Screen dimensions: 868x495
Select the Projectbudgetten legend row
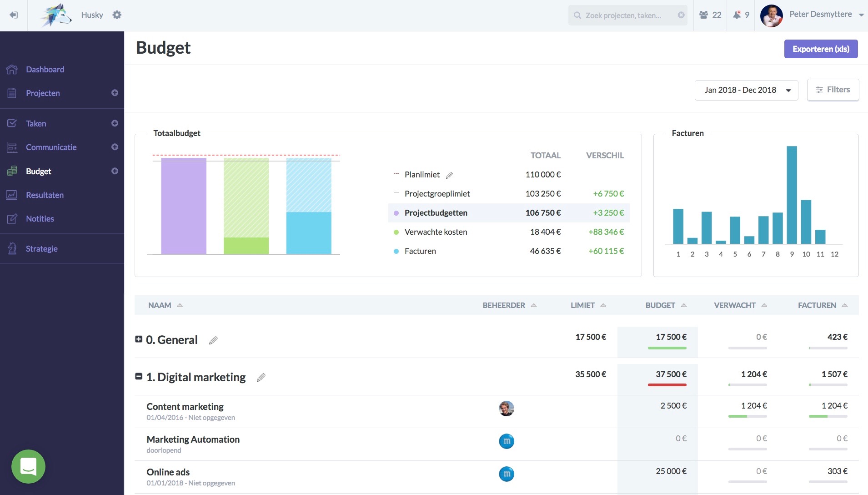[x=509, y=213]
